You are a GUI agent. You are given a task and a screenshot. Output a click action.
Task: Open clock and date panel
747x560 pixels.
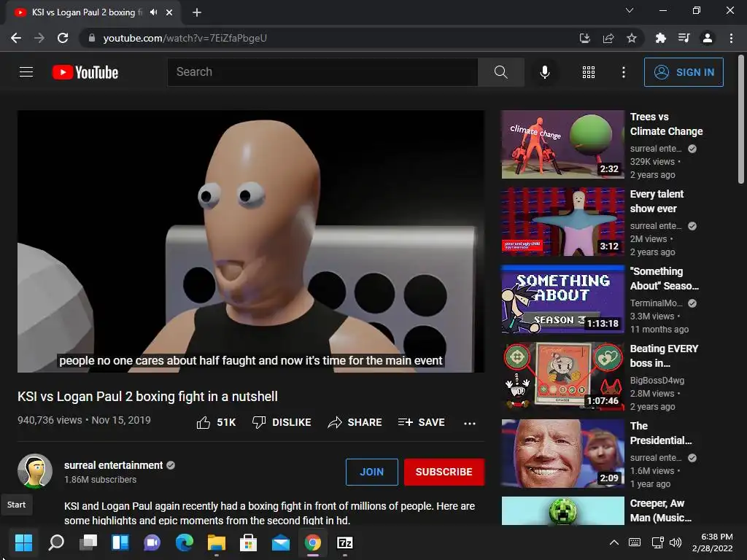pos(712,542)
